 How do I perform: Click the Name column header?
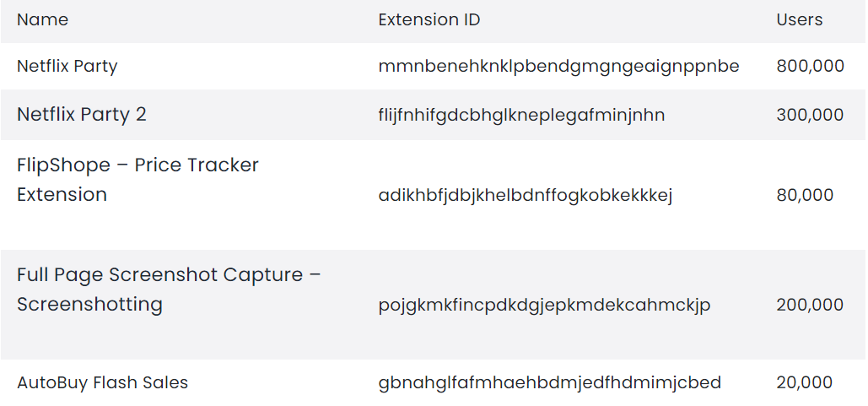[42, 19]
